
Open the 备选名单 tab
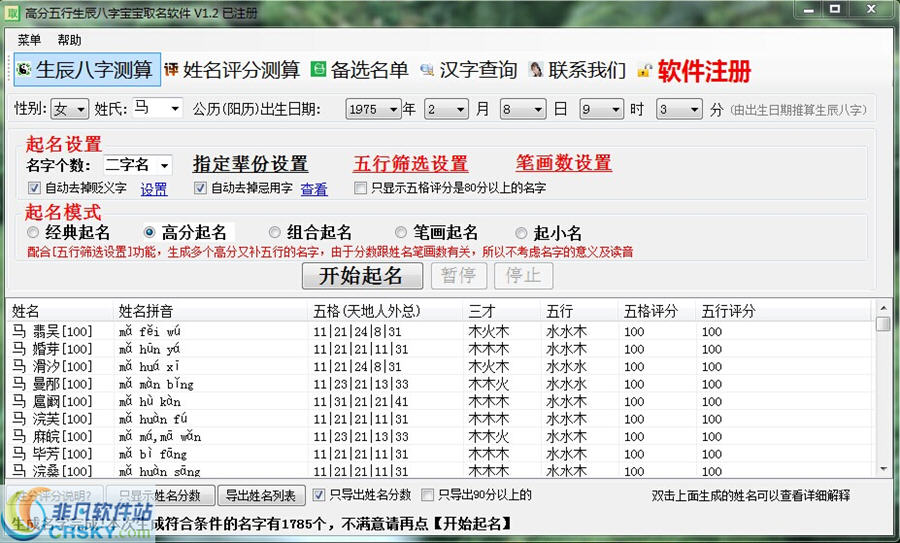point(360,70)
